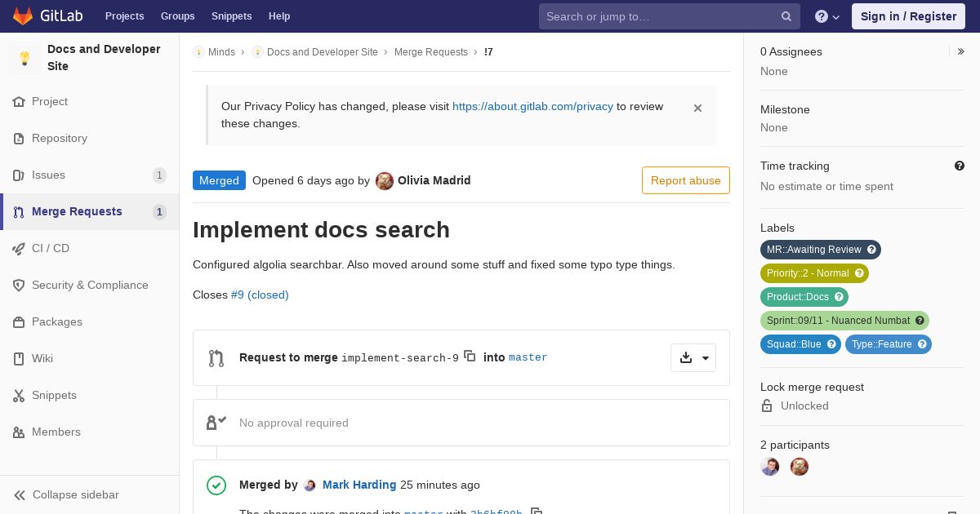Click the GitLab fox logo
980x514 pixels.
[x=23, y=16]
